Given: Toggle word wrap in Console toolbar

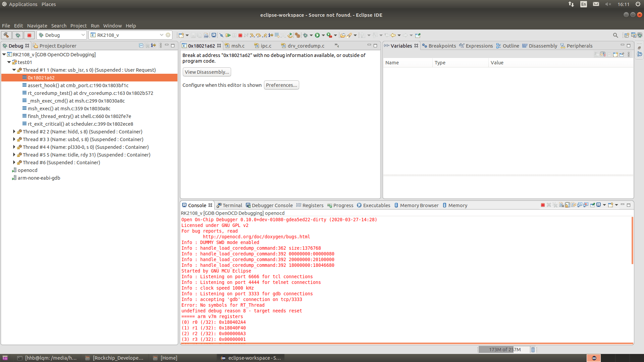Looking at the screenshot, I should pyautogui.click(x=574, y=205).
